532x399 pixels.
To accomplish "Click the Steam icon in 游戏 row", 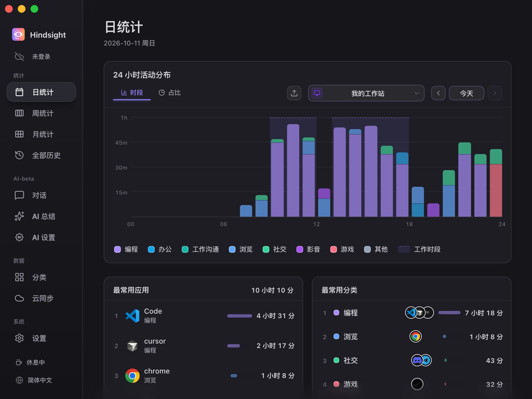I will pyautogui.click(x=417, y=384).
